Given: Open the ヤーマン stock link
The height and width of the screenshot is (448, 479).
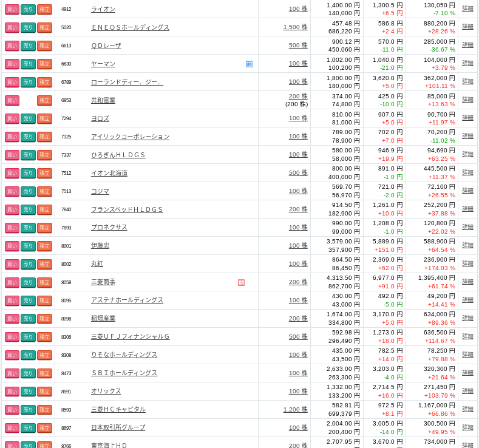Looking at the screenshot, I should pyautogui.click(x=103, y=64).
